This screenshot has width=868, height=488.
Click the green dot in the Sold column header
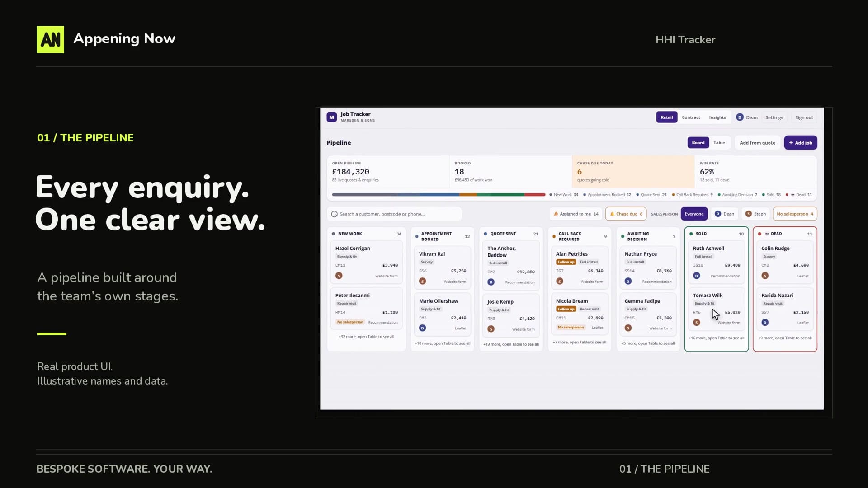[x=691, y=234]
